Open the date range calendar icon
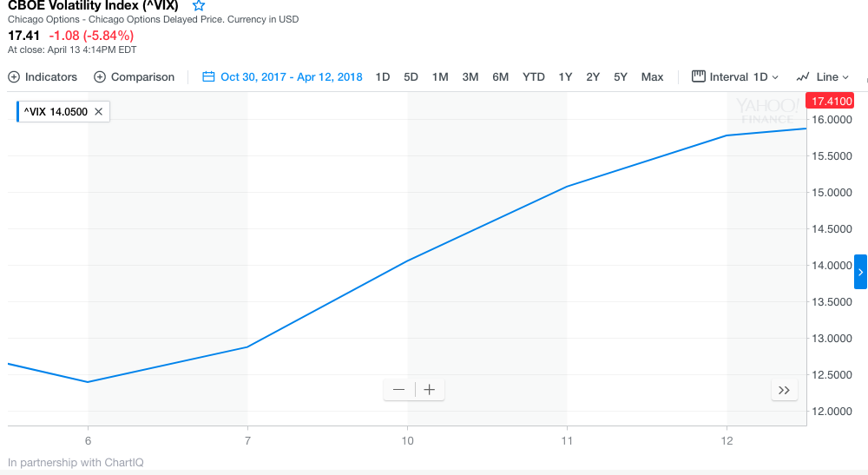Screen dimensions: 868x475 point(208,77)
